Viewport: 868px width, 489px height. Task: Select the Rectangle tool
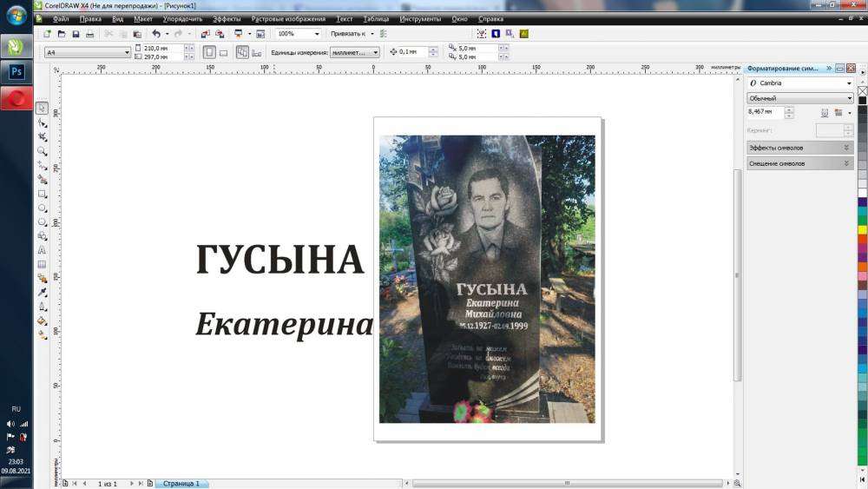coord(42,194)
